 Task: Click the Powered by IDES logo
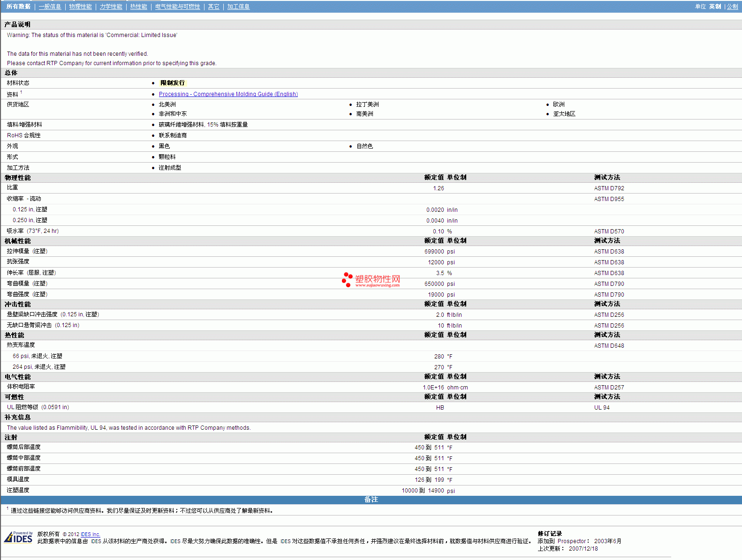(x=18, y=537)
